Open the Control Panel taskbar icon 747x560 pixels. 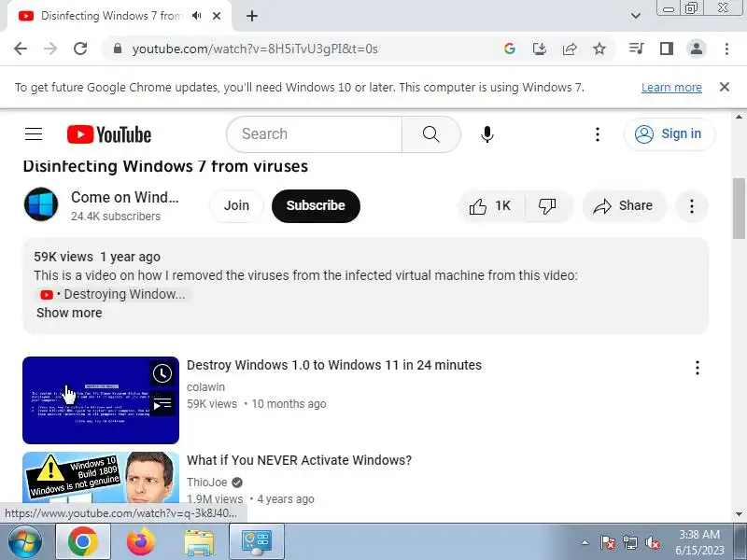257,542
